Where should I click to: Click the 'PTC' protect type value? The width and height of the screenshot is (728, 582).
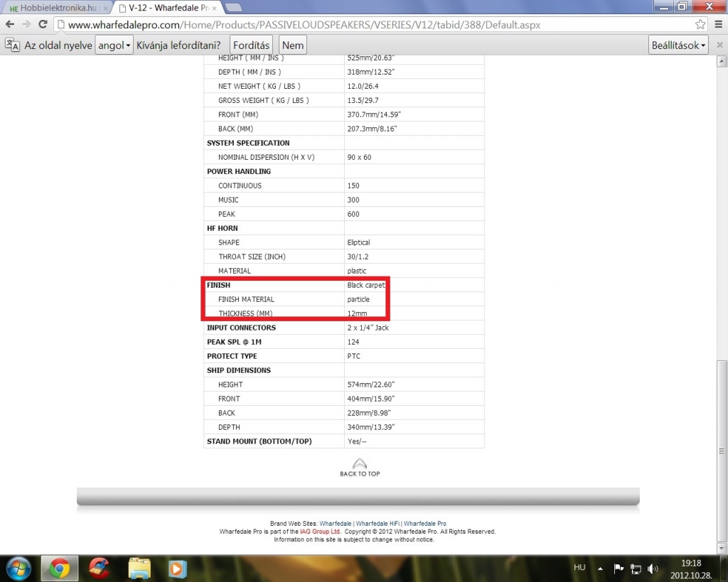pos(354,356)
